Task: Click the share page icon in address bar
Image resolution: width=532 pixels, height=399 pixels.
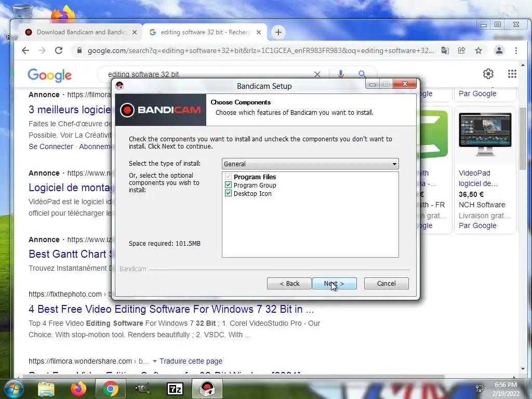Action: 461,50
